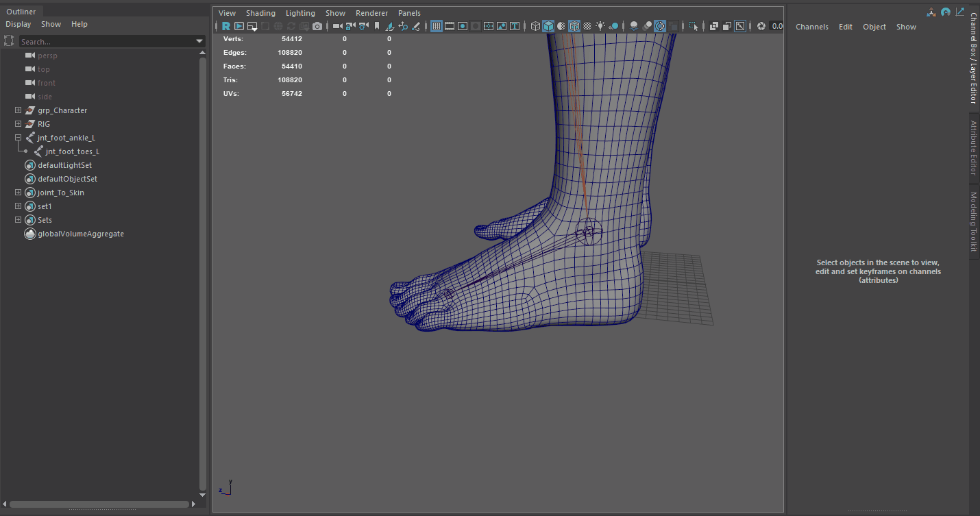Toggle smooth shade all display mode
This screenshot has width=980, height=516.
coord(548,26)
